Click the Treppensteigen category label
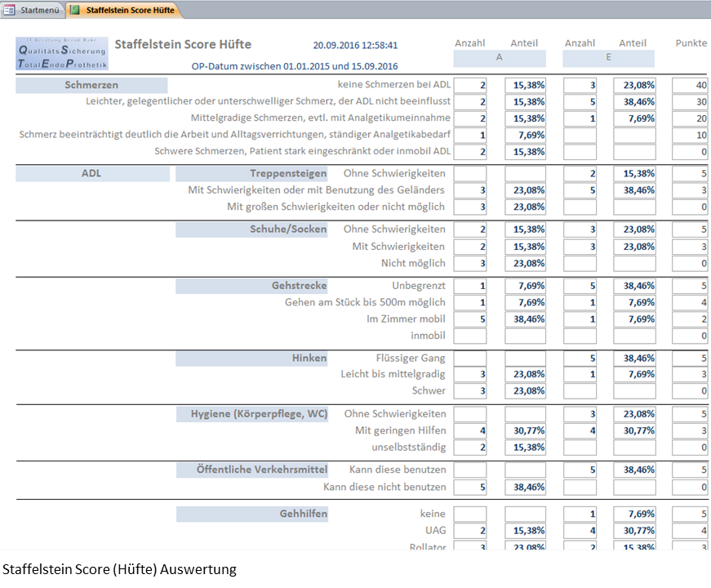Viewport: 711px width, 588px height. tap(253, 173)
